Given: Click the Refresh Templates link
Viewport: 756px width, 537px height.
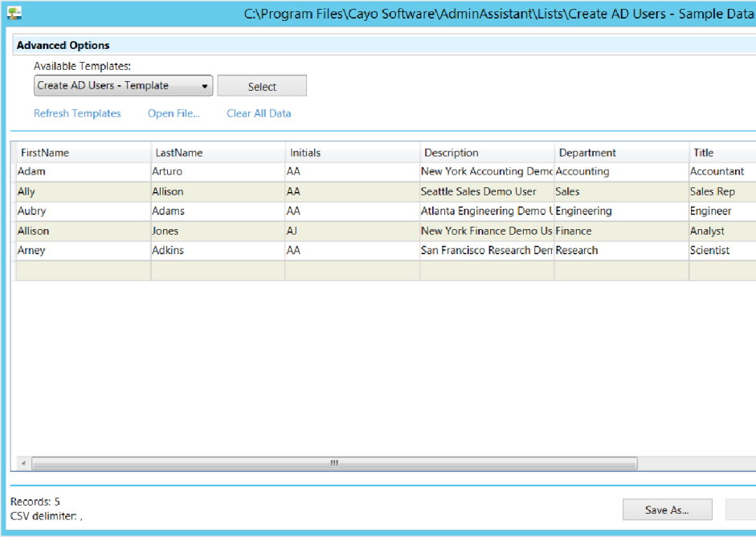Looking at the screenshot, I should coord(77,113).
